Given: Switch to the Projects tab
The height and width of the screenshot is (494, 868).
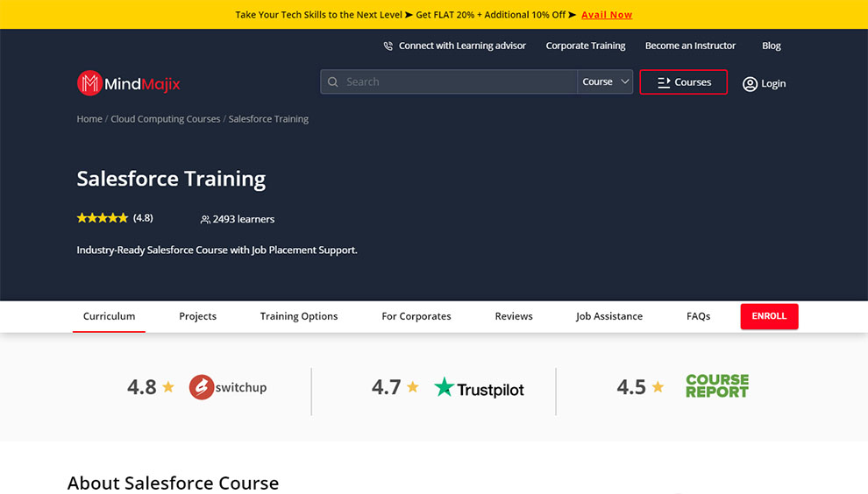Looking at the screenshot, I should tap(197, 316).
